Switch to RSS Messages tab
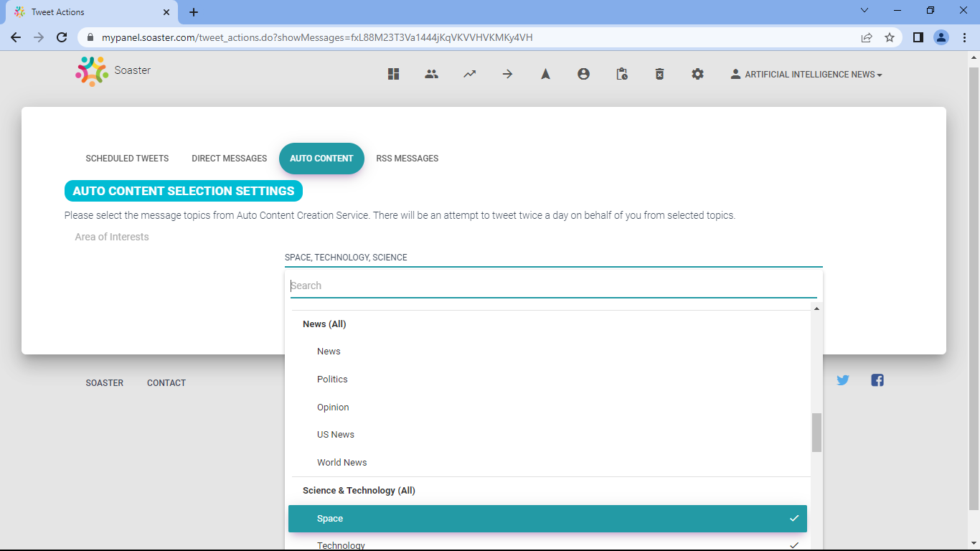 coord(407,159)
